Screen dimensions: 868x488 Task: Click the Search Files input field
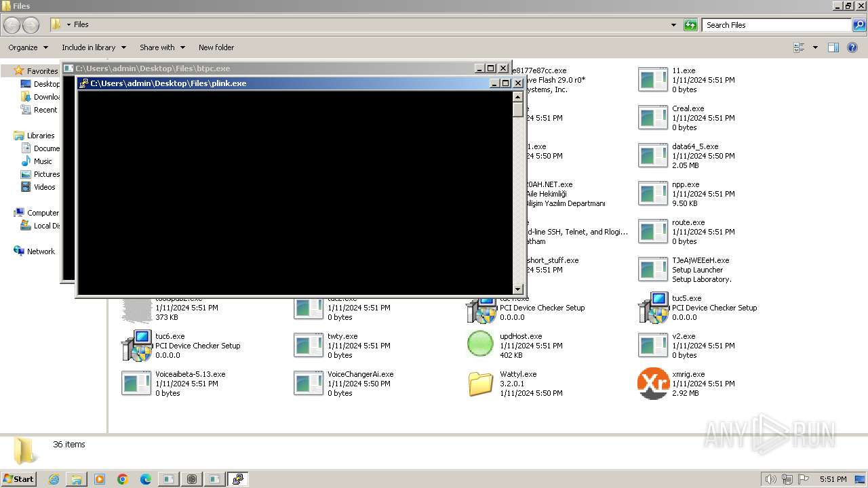[x=777, y=25]
